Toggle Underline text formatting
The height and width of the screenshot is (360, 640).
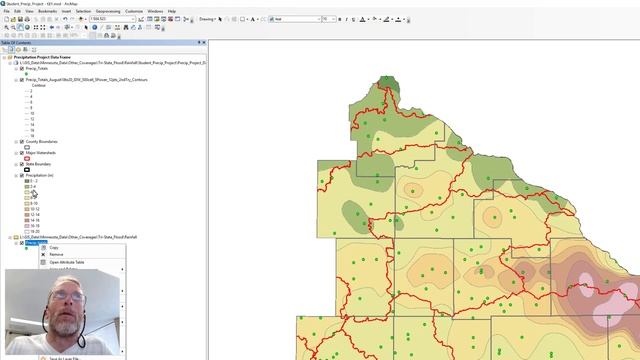point(353,19)
